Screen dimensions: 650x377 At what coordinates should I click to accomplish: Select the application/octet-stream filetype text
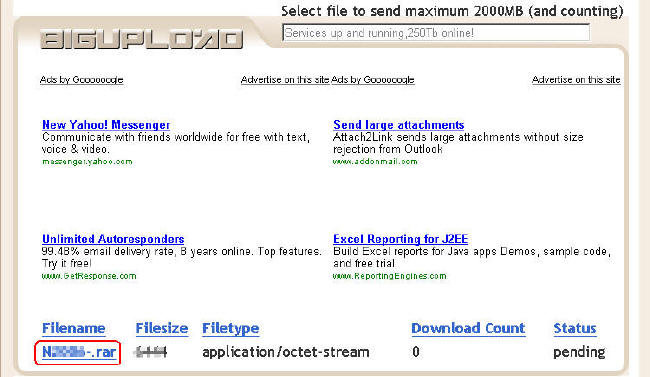[286, 353]
